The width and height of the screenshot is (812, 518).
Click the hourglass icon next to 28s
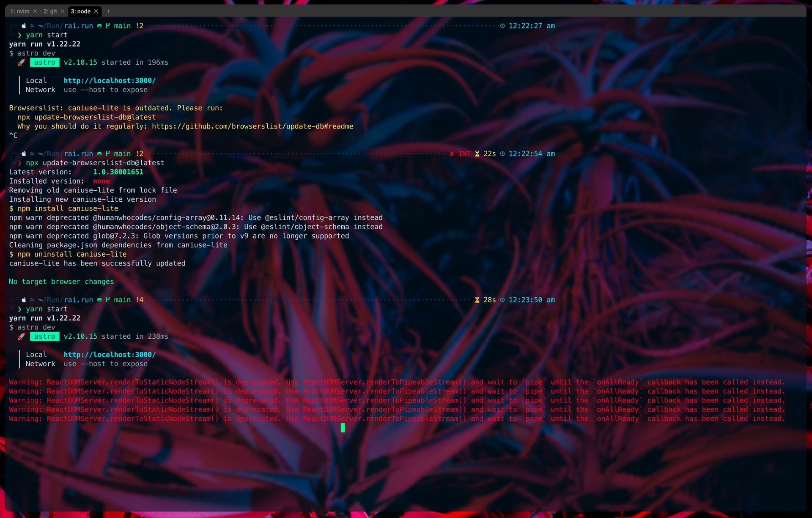[x=477, y=300]
